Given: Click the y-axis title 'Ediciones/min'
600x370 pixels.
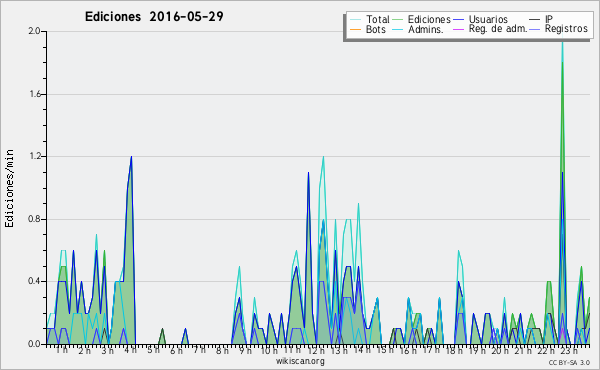Looking at the screenshot, I should (x=9, y=188).
